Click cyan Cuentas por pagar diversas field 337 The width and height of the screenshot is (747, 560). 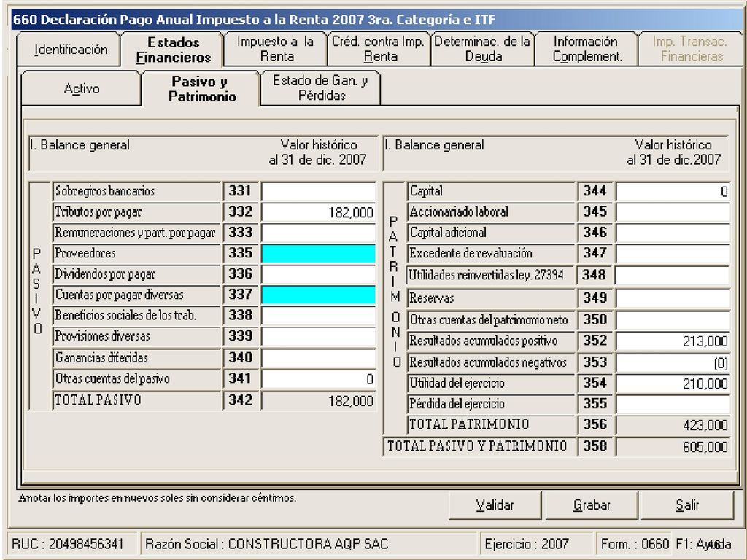pyautogui.click(x=318, y=295)
